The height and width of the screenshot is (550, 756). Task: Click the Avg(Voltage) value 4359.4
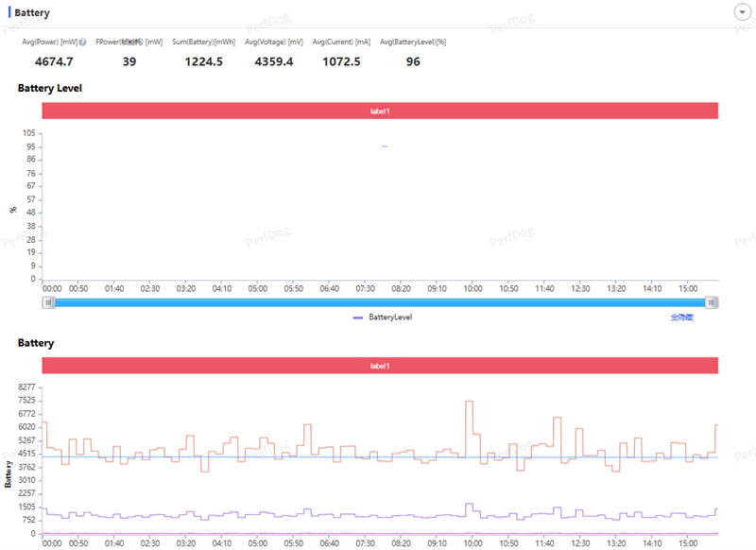tap(274, 61)
